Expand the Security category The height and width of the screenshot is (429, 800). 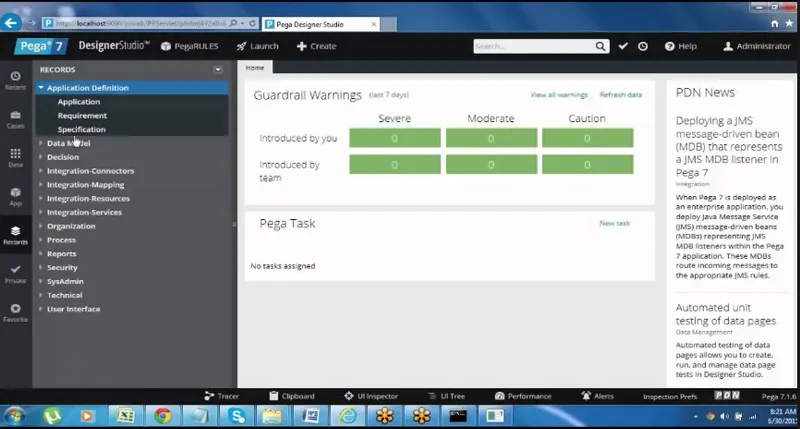click(41, 267)
